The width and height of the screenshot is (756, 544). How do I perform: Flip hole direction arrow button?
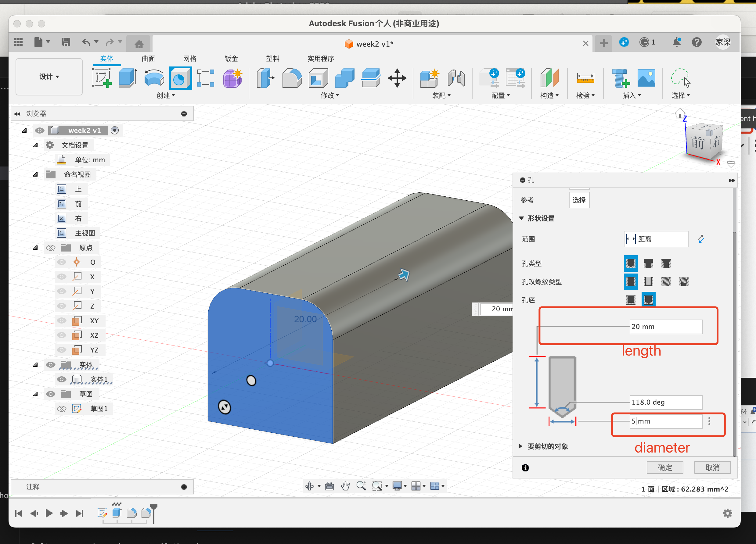coord(701,239)
